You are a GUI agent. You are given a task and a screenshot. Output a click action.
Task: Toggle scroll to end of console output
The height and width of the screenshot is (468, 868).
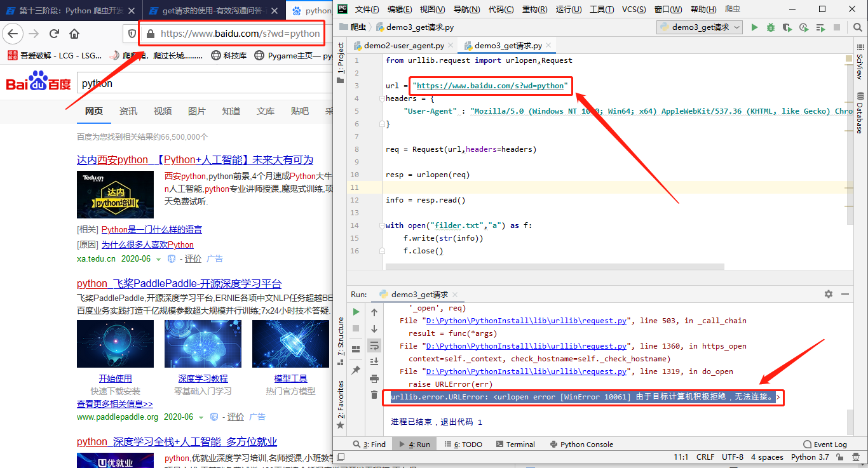point(374,361)
